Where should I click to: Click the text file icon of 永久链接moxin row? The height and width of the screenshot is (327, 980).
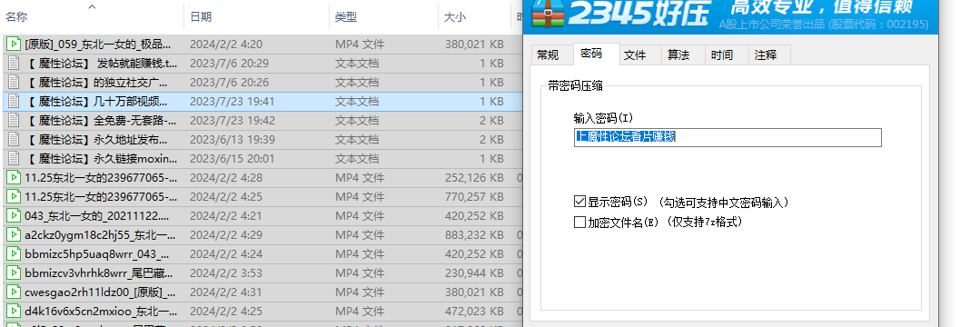tap(13, 158)
